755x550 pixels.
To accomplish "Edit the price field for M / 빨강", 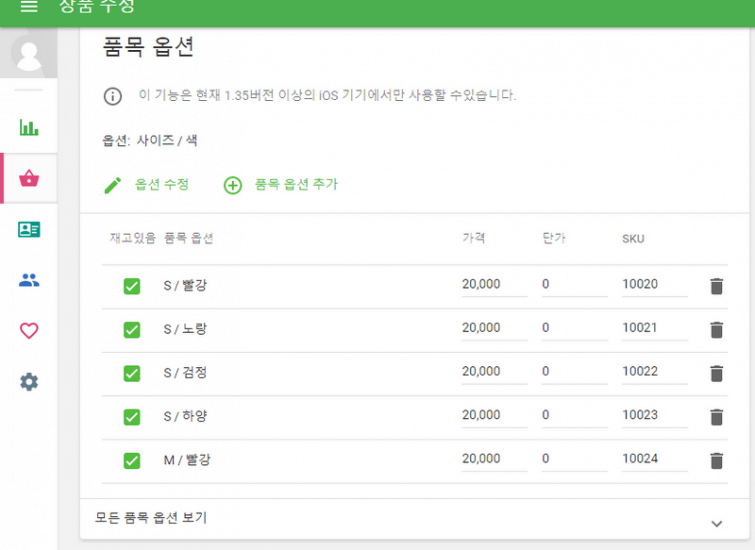I will 495,459.
